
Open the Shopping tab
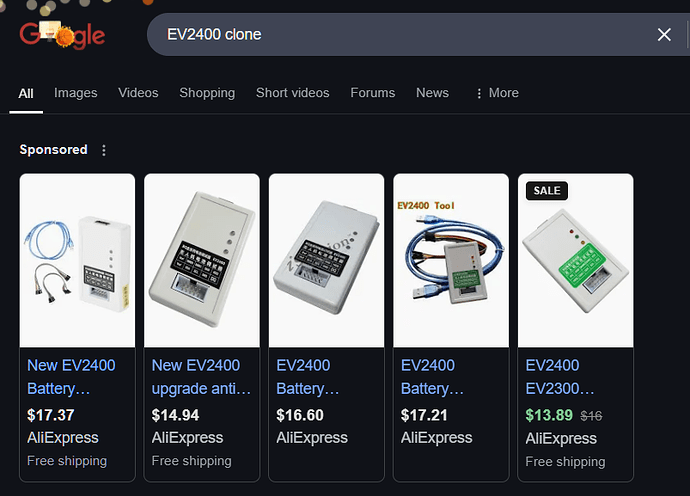207,93
